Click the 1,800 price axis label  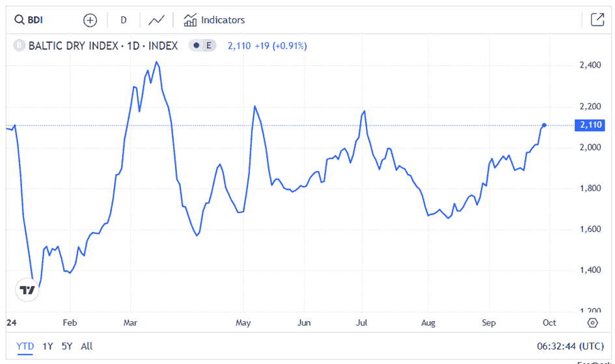click(x=590, y=188)
